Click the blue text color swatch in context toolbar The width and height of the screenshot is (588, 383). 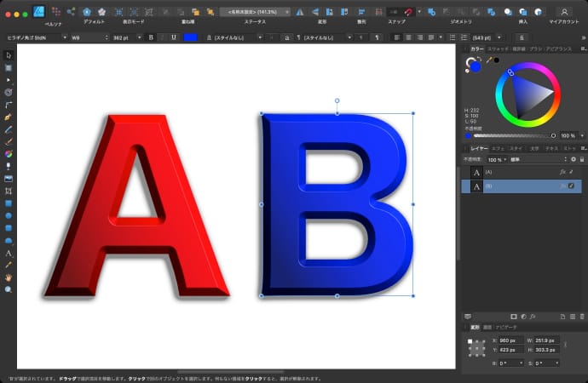coord(191,37)
